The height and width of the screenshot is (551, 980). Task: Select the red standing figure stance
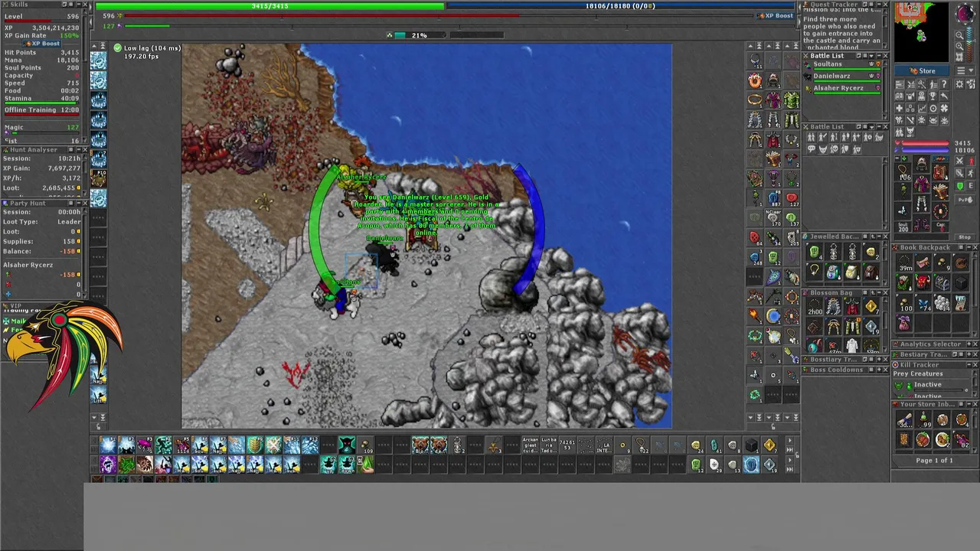[971, 160]
